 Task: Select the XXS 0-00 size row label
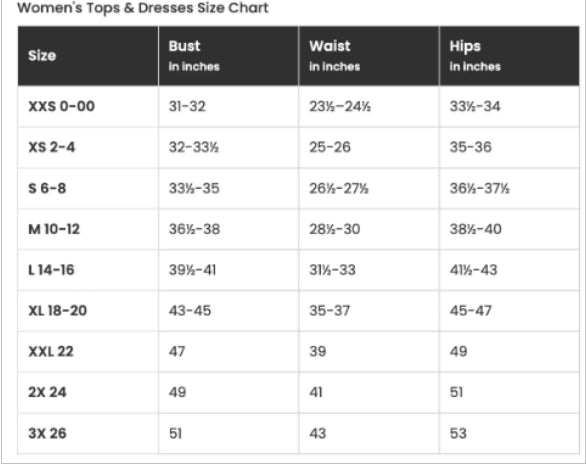[61, 106]
